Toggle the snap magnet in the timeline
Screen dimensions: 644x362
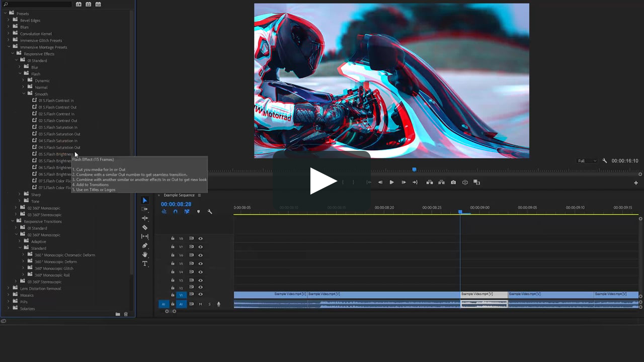point(175,212)
